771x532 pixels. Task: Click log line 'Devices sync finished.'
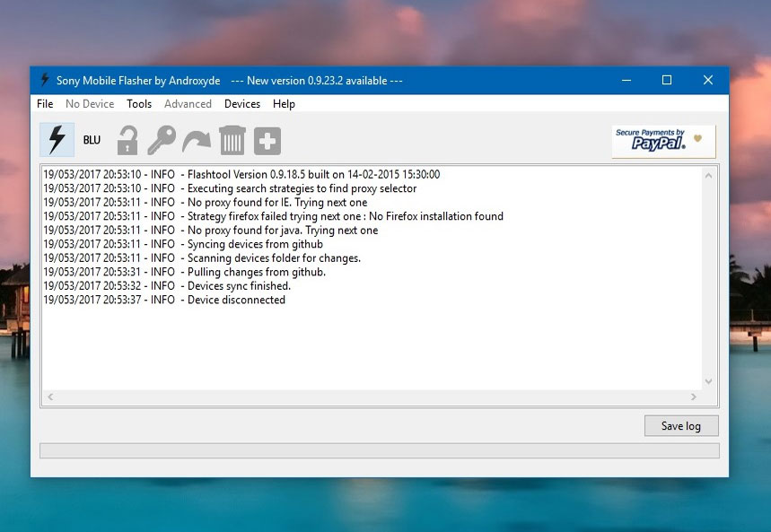coord(167,285)
